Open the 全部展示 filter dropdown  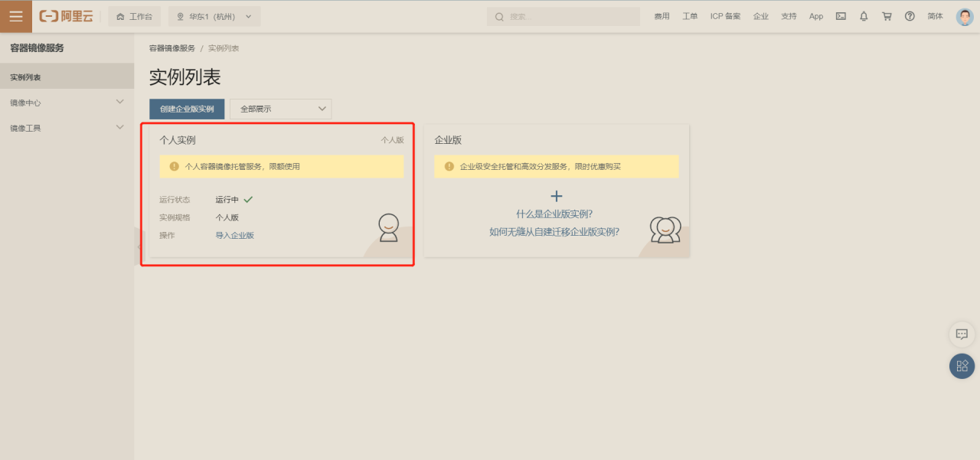point(280,109)
